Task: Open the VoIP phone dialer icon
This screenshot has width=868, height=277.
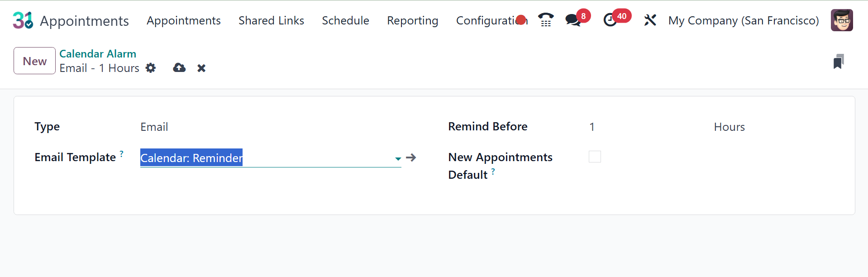Action: click(546, 20)
